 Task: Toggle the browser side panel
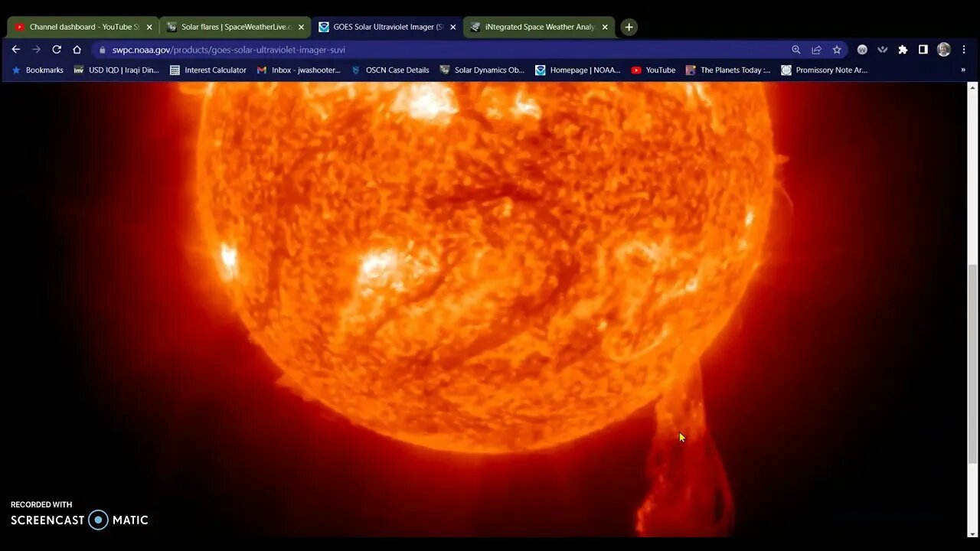[923, 50]
